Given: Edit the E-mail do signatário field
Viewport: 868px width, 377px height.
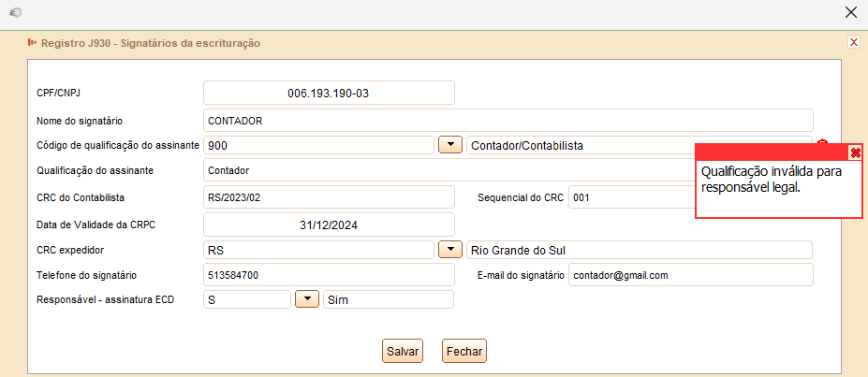Looking at the screenshot, I should point(690,275).
